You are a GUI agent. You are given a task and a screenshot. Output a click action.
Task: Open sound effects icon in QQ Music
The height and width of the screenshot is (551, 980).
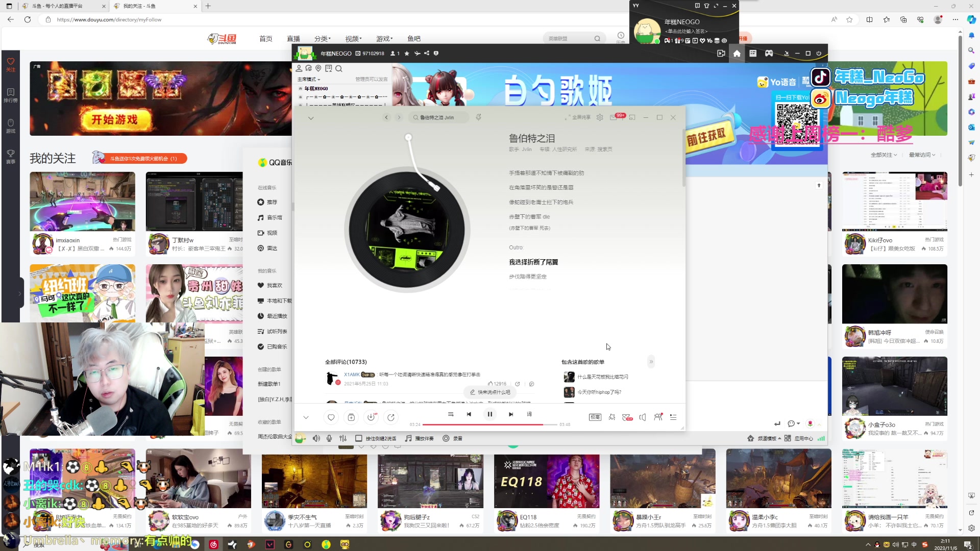point(612,417)
